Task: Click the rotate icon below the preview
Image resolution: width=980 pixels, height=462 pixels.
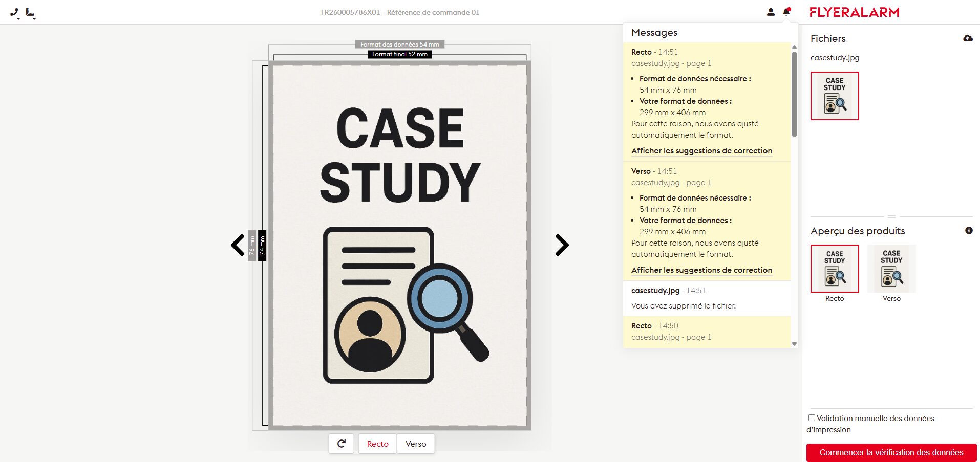Action: click(x=342, y=444)
